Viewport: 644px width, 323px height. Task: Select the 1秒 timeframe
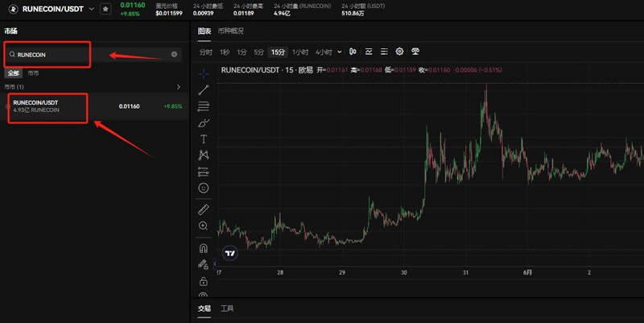(225, 52)
